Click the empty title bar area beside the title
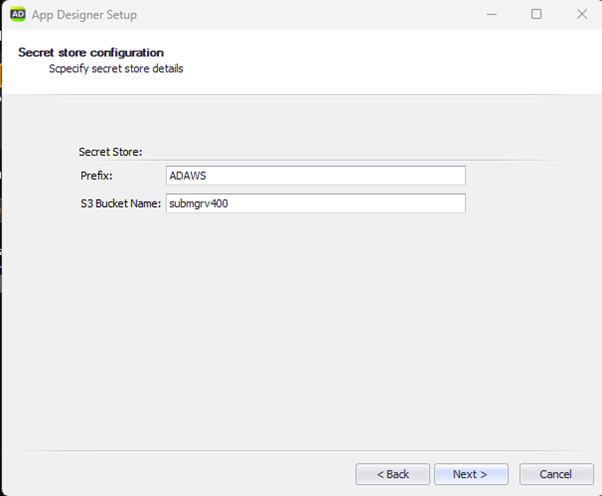 tap(307, 15)
